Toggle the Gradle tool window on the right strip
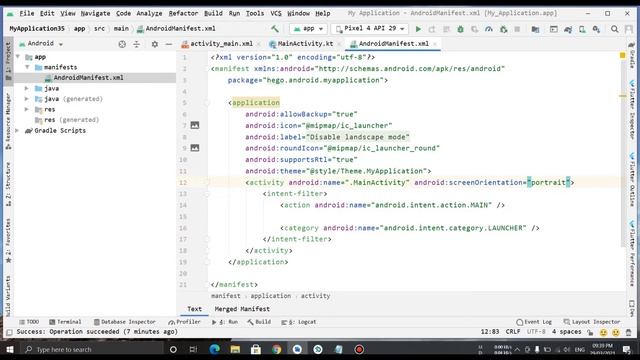This screenshot has width=640, height=360. tap(632, 55)
